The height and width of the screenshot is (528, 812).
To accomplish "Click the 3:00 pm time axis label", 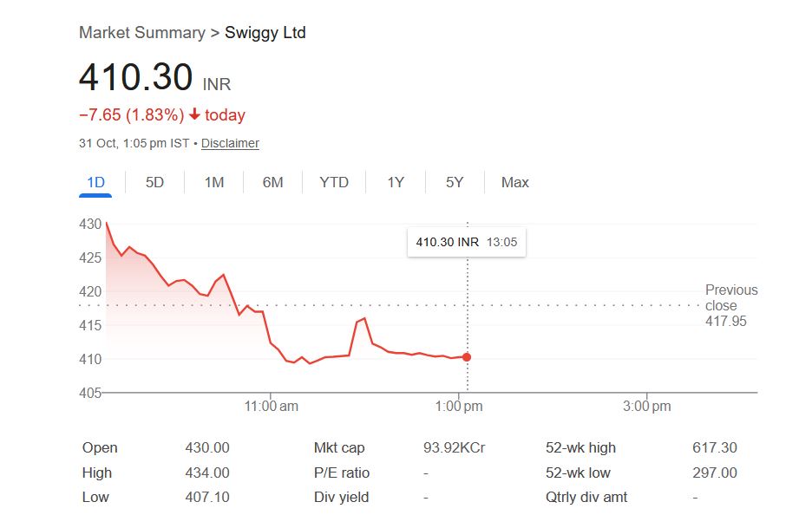I will (647, 406).
